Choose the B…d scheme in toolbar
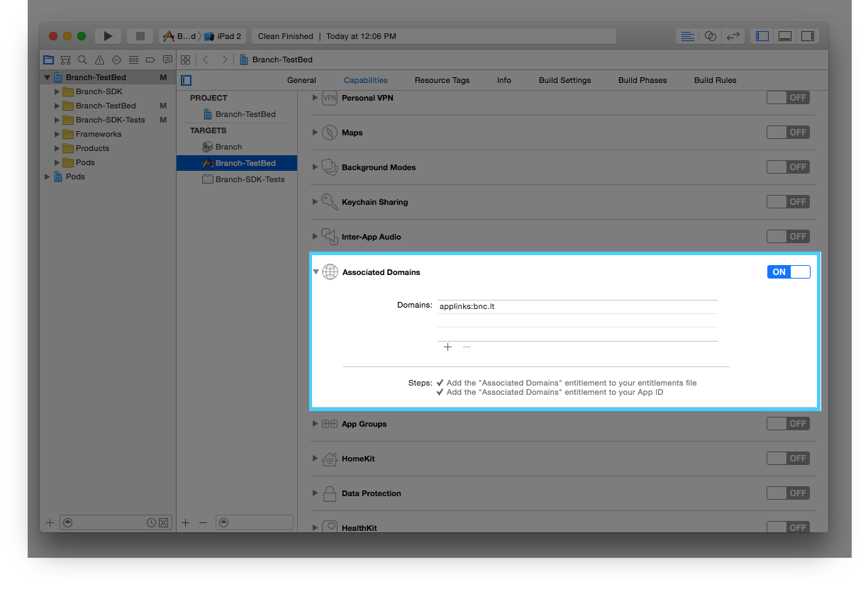 [x=179, y=36]
